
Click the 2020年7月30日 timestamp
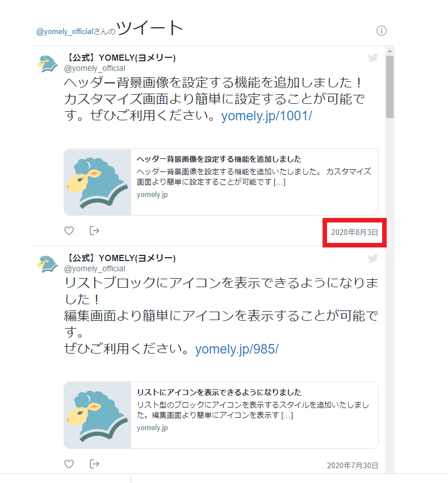[x=353, y=465]
